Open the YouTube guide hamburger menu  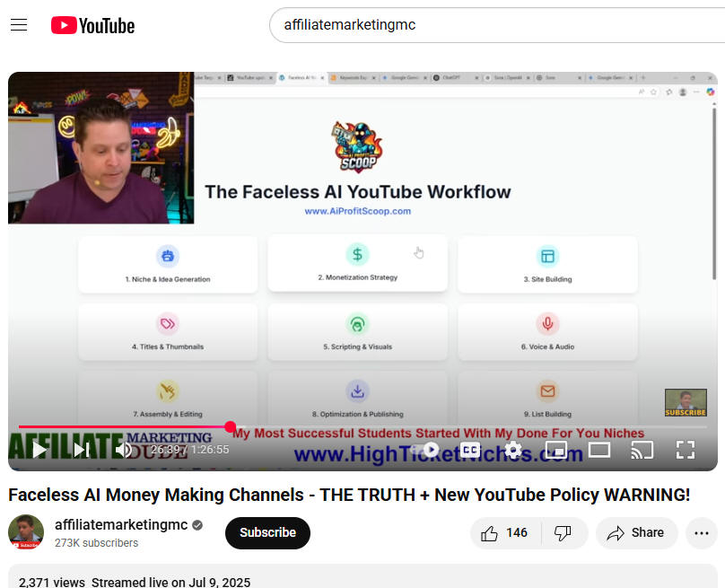pos(19,25)
